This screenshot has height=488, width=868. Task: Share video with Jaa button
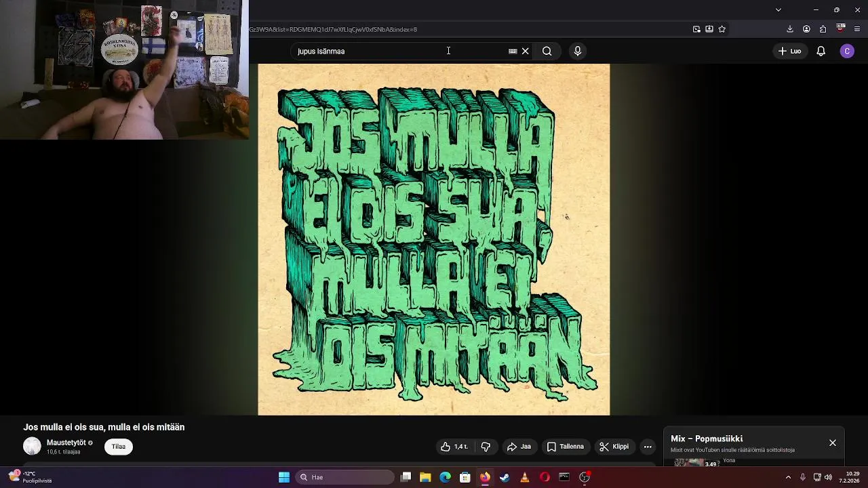[519, 447]
